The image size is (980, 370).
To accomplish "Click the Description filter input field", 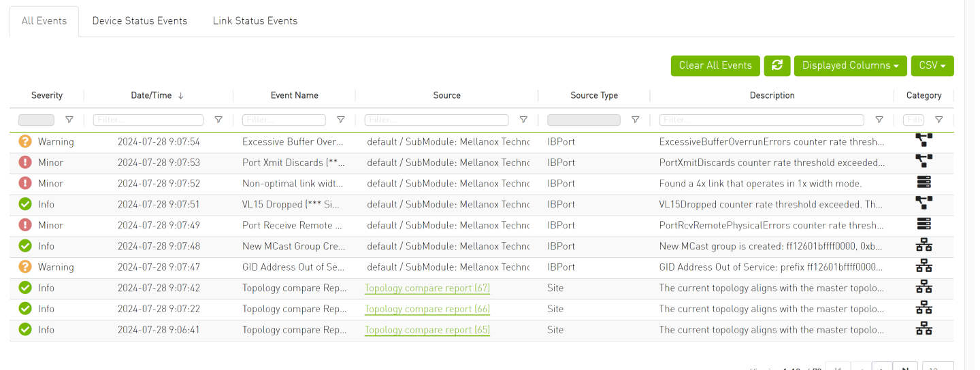I will [x=761, y=120].
